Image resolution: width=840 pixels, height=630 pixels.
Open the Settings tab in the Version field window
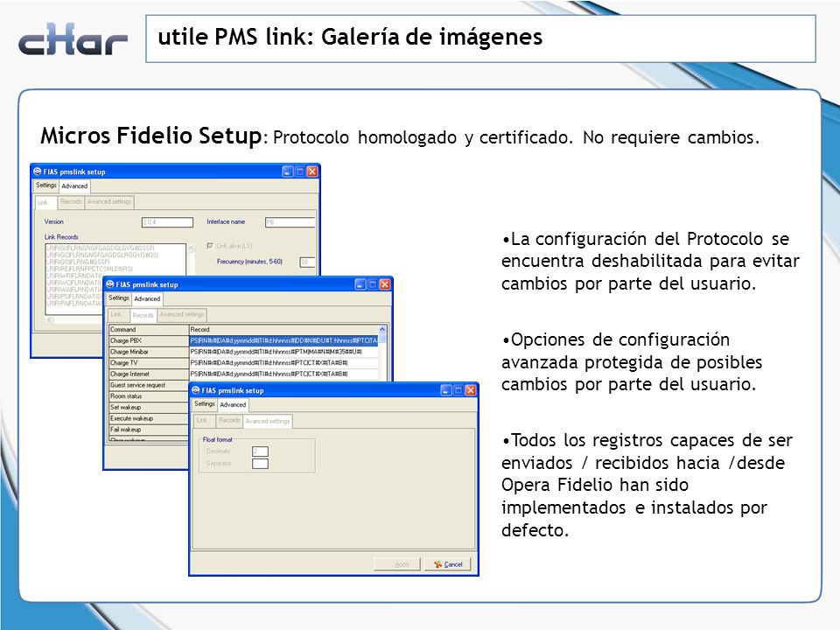(x=46, y=185)
